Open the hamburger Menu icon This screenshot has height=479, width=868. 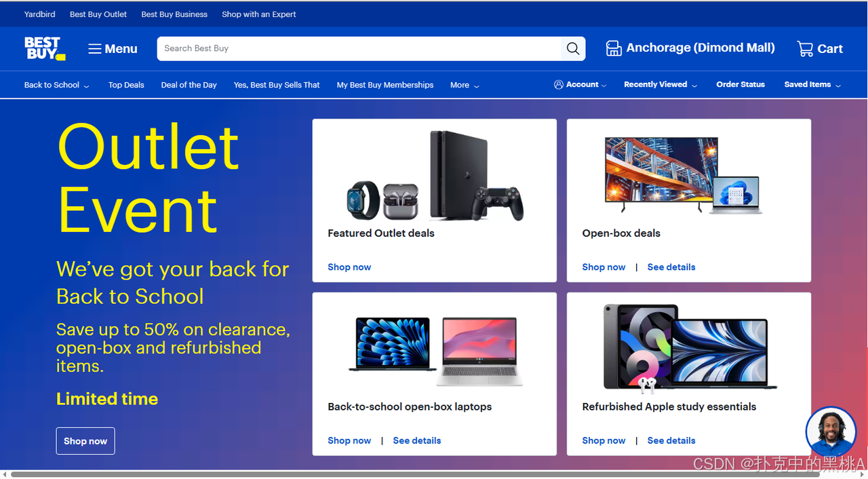95,49
